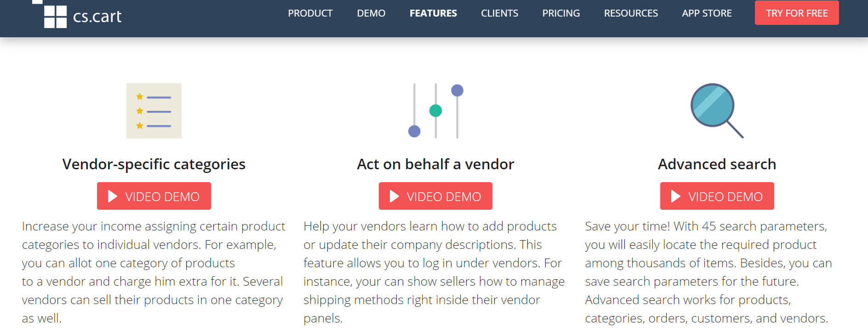Screen dimensions: 868x328
Task: Click the magnifying glass Advanced search icon
Action: pos(716,110)
